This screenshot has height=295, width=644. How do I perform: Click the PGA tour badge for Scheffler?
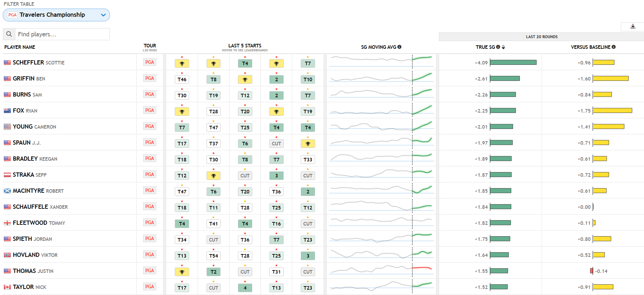click(149, 62)
